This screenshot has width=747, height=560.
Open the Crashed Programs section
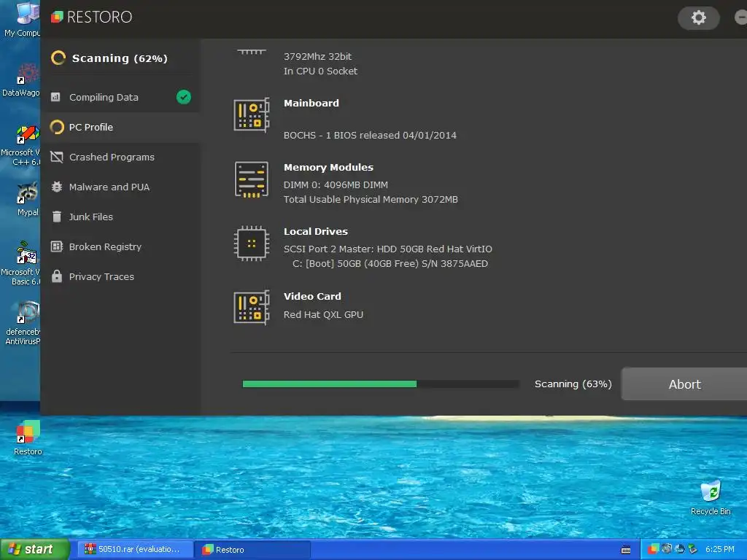click(x=120, y=157)
